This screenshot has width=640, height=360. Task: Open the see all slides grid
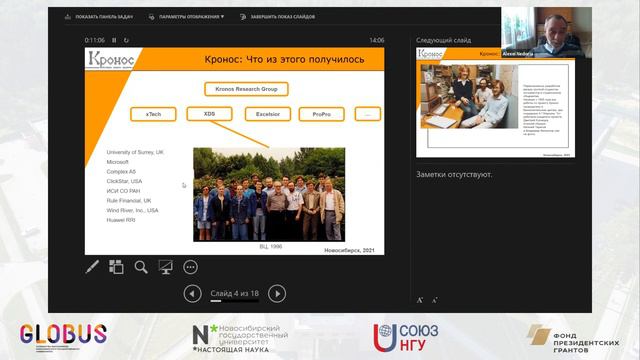pos(116,267)
